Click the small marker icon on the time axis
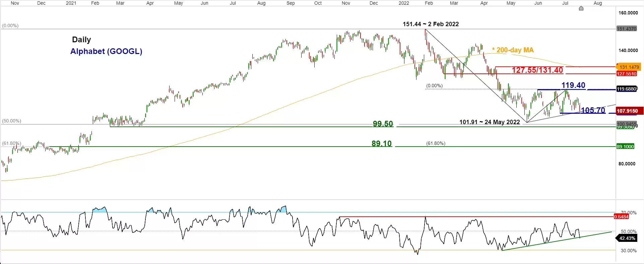Screen dimensions: 644x264 [581, 8]
